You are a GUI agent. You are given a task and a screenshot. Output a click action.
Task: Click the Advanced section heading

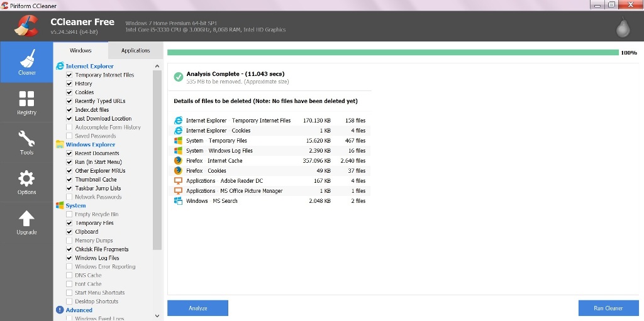click(x=79, y=310)
